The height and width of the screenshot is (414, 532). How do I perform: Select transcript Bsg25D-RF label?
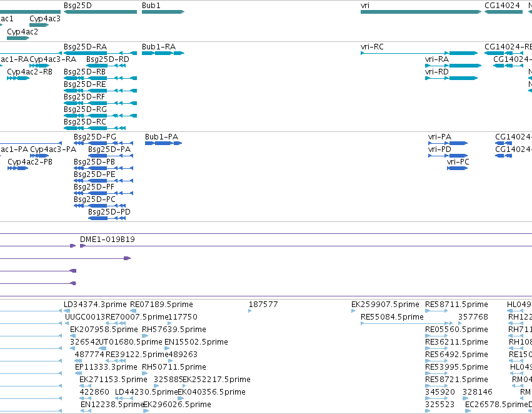pos(84,97)
